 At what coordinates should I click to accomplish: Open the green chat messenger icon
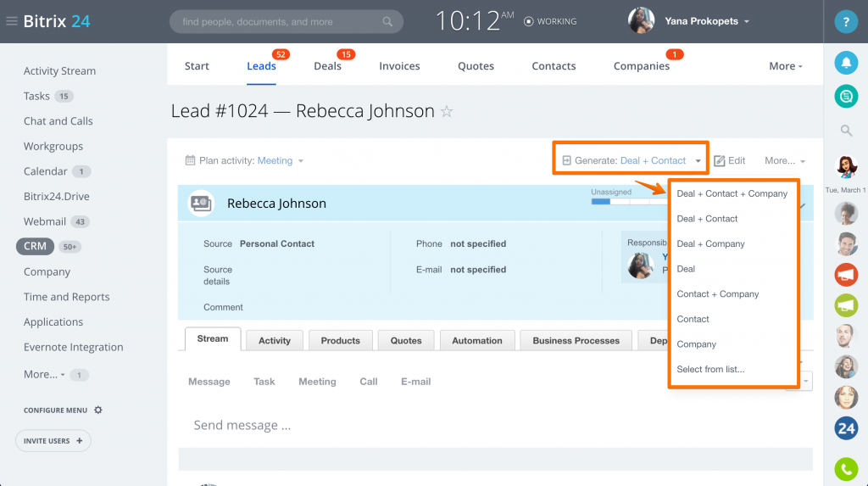846,97
